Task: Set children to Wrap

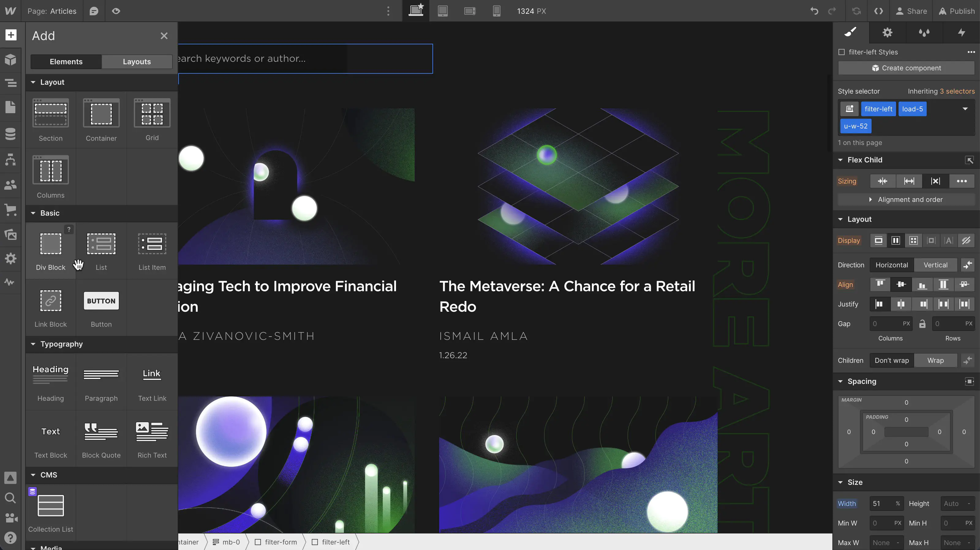Action: pyautogui.click(x=935, y=360)
